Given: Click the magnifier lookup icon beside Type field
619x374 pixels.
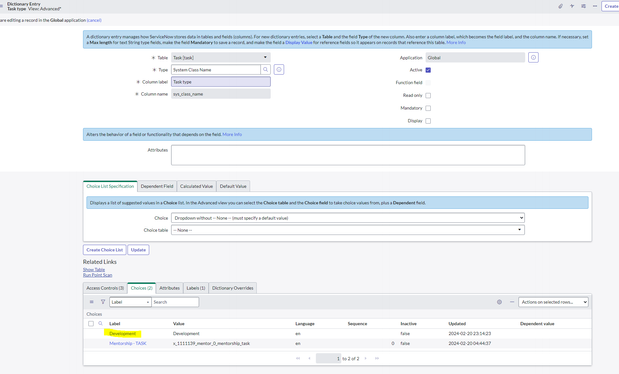Looking at the screenshot, I should point(265,70).
